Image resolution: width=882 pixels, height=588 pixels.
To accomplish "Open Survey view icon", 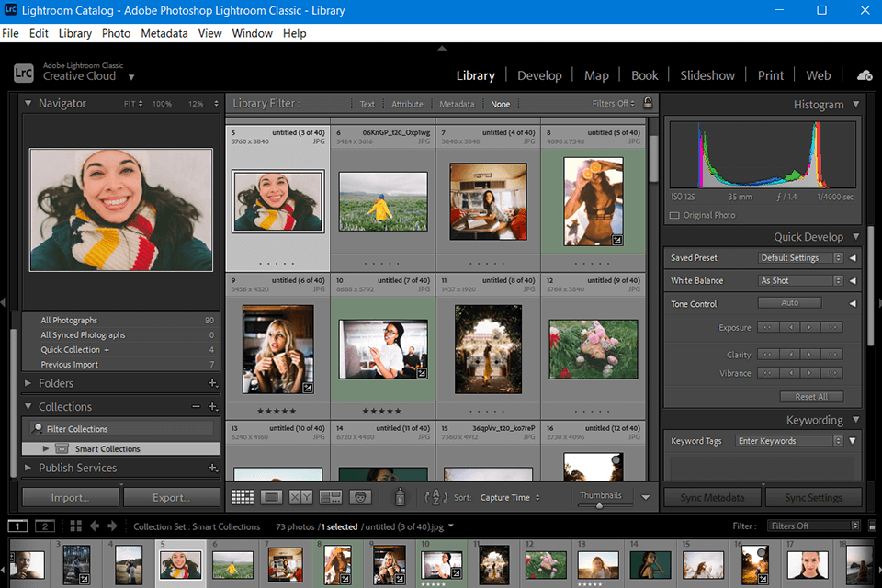I will [330, 497].
